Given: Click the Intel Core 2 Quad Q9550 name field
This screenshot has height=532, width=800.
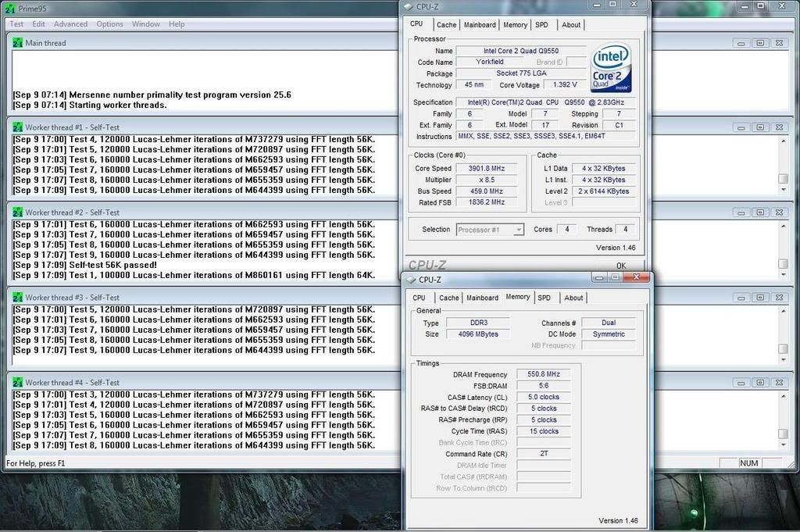Looking at the screenshot, I should pyautogui.click(x=521, y=51).
